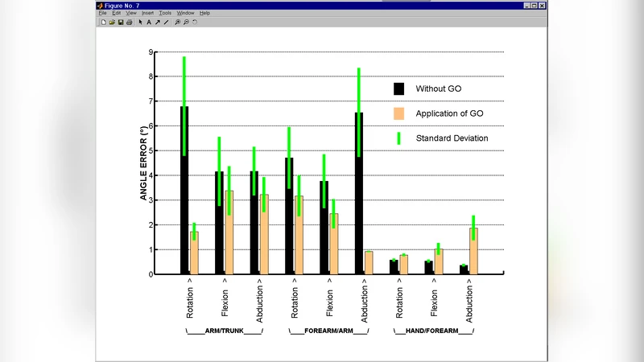This screenshot has width=644, height=362.
Task: Select the Insert Line tool
Action: [x=167, y=23]
